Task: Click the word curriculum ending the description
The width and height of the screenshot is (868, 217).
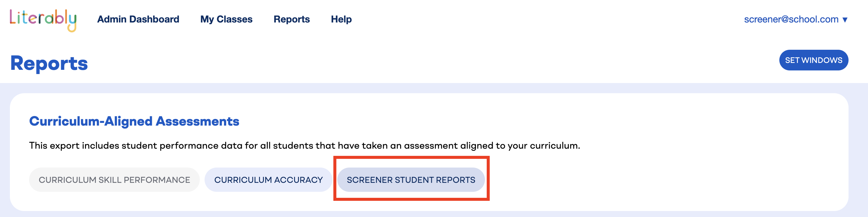Action: [555, 146]
